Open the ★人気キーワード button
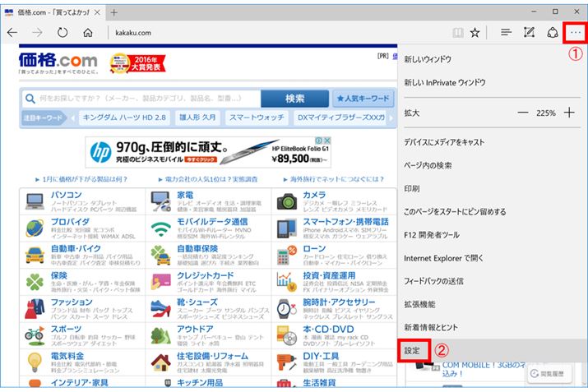 (x=363, y=99)
